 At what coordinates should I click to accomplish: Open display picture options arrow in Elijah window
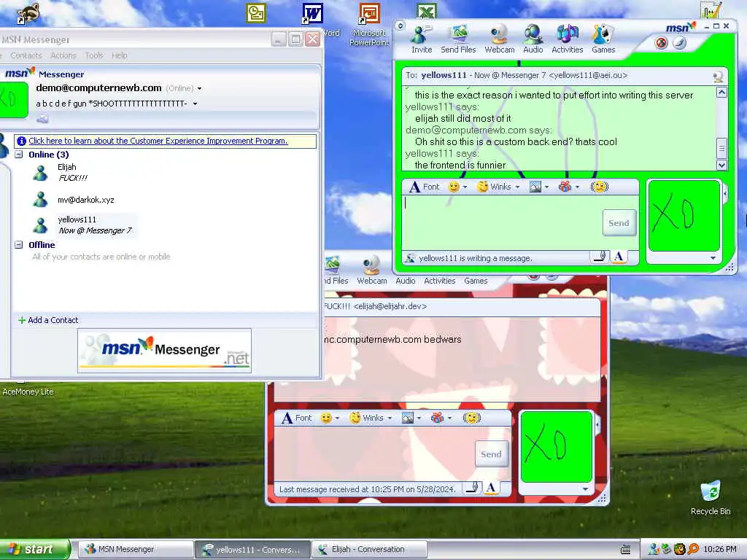(586, 489)
